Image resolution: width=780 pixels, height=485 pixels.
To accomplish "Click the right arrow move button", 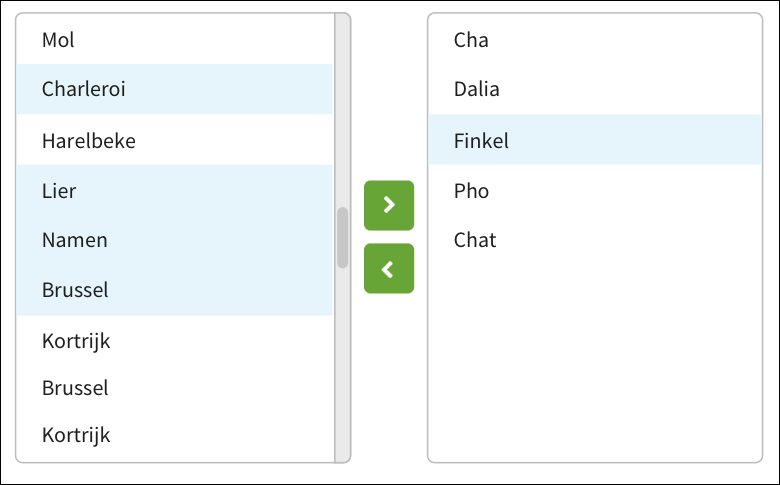I will pos(389,205).
